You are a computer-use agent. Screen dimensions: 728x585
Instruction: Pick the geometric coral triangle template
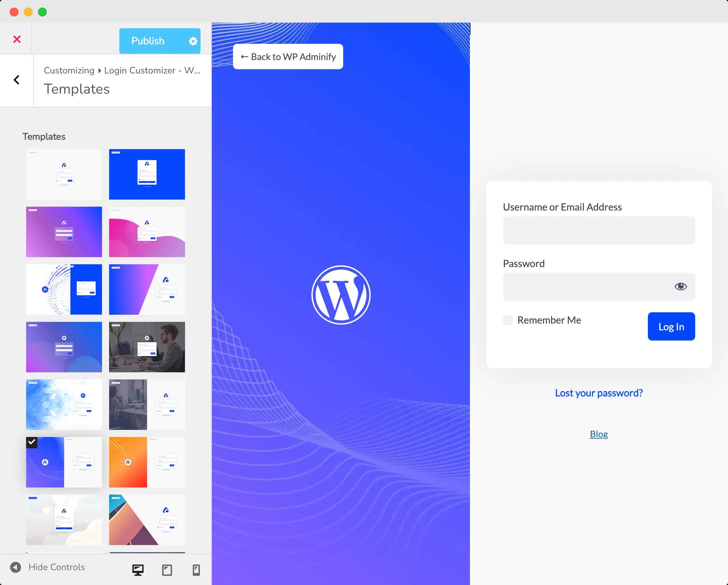click(147, 520)
